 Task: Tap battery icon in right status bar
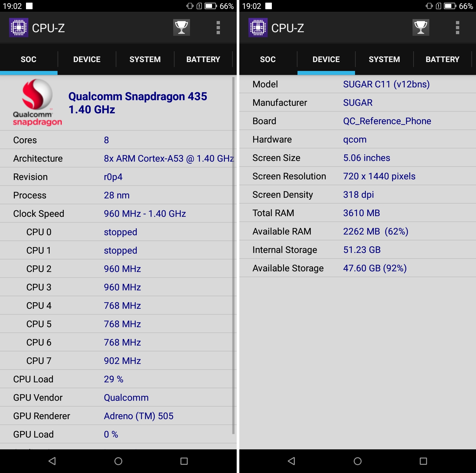pyautogui.click(x=450, y=6)
